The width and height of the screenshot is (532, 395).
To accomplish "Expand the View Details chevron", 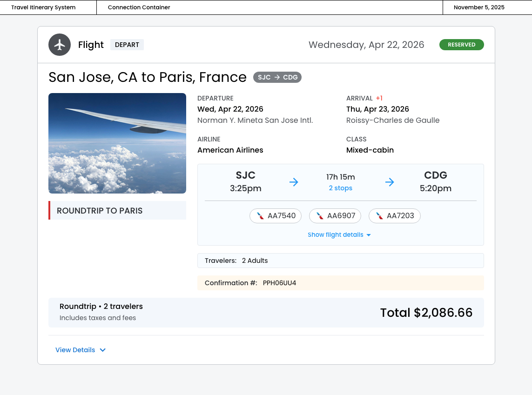I will [103, 350].
